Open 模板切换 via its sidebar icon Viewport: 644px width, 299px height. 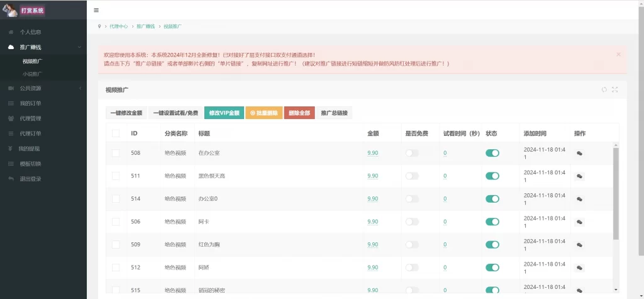pyautogui.click(x=11, y=164)
